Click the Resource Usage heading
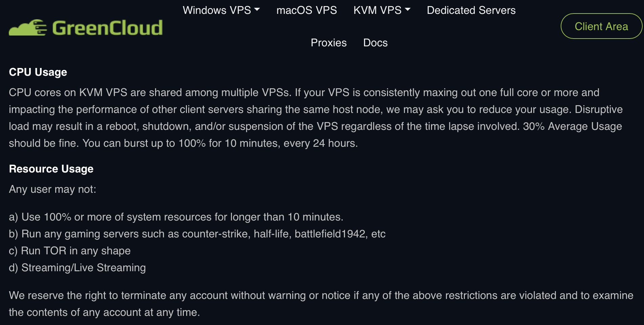This screenshot has height=325, width=644. [51, 169]
